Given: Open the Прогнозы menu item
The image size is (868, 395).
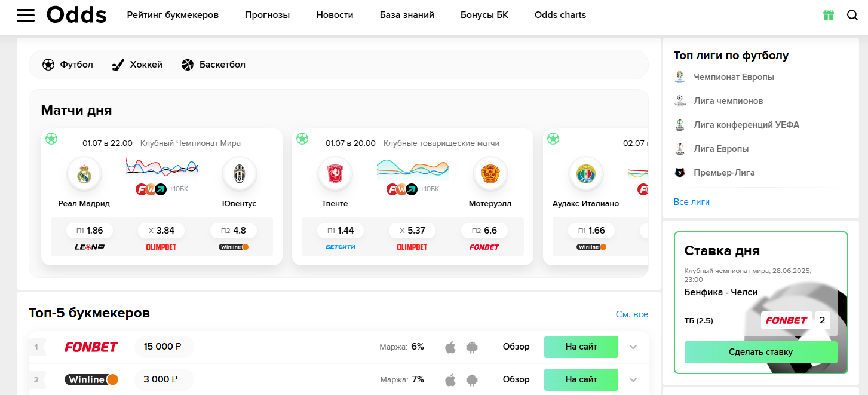Looking at the screenshot, I should pyautogui.click(x=267, y=15).
